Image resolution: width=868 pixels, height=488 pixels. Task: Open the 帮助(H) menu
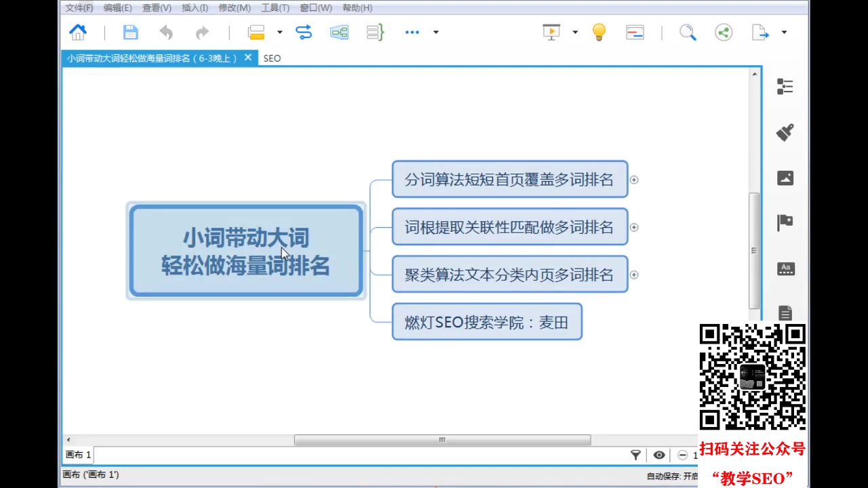pos(357,8)
